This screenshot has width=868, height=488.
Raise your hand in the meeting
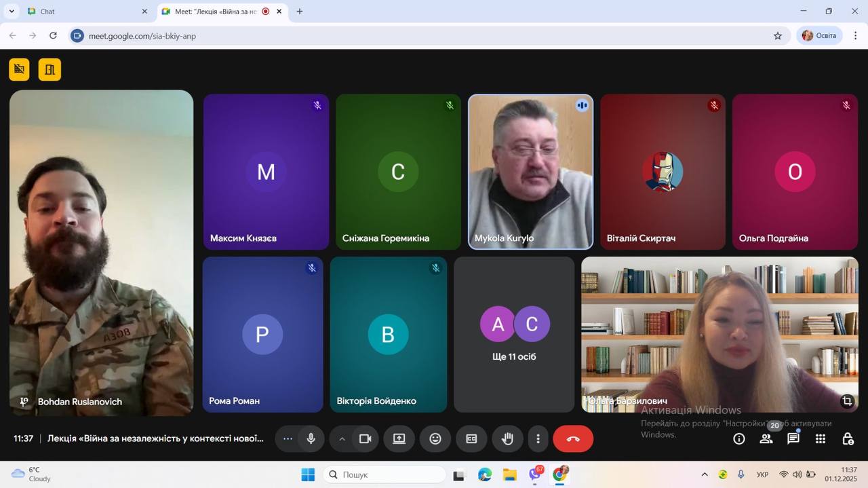point(507,439)
